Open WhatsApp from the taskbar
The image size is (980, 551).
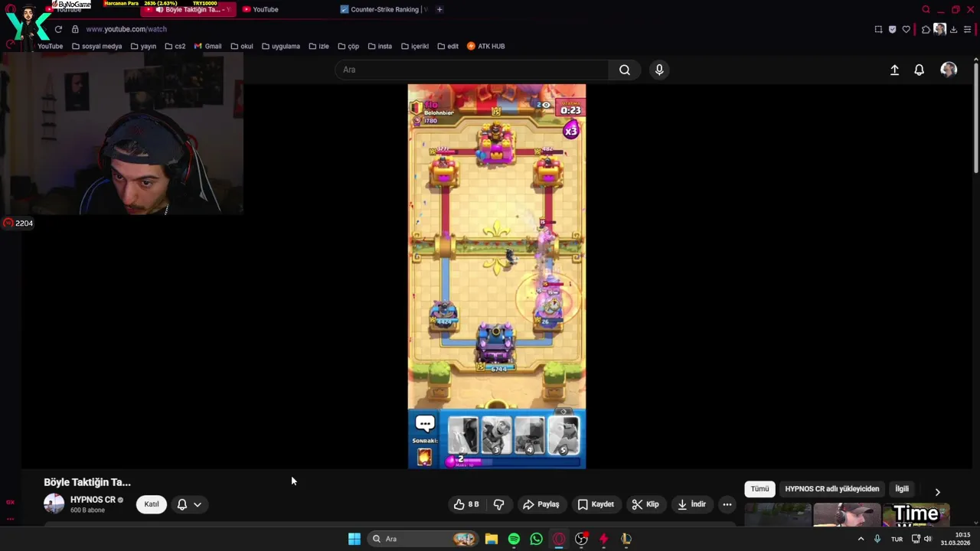(x=536, y=539)
